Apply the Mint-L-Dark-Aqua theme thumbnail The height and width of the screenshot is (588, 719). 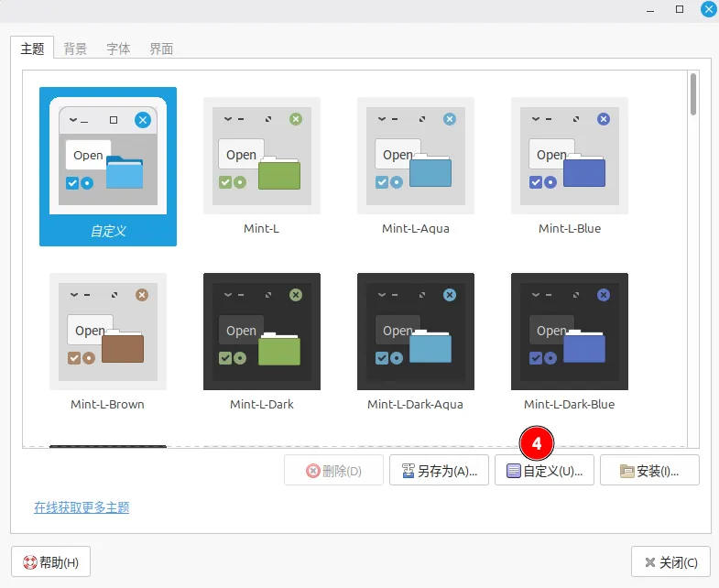(x=416, y=332)
